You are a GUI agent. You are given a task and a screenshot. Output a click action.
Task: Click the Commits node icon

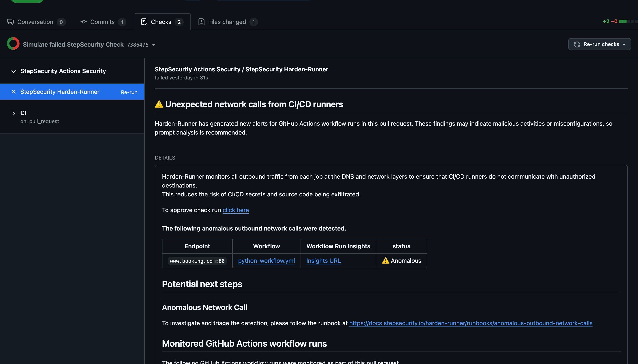point(84,22)
